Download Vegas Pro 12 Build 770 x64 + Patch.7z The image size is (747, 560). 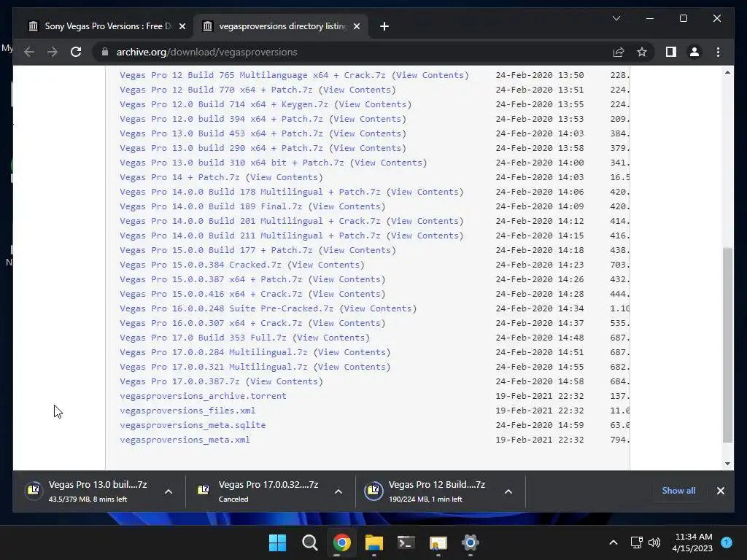216,90
